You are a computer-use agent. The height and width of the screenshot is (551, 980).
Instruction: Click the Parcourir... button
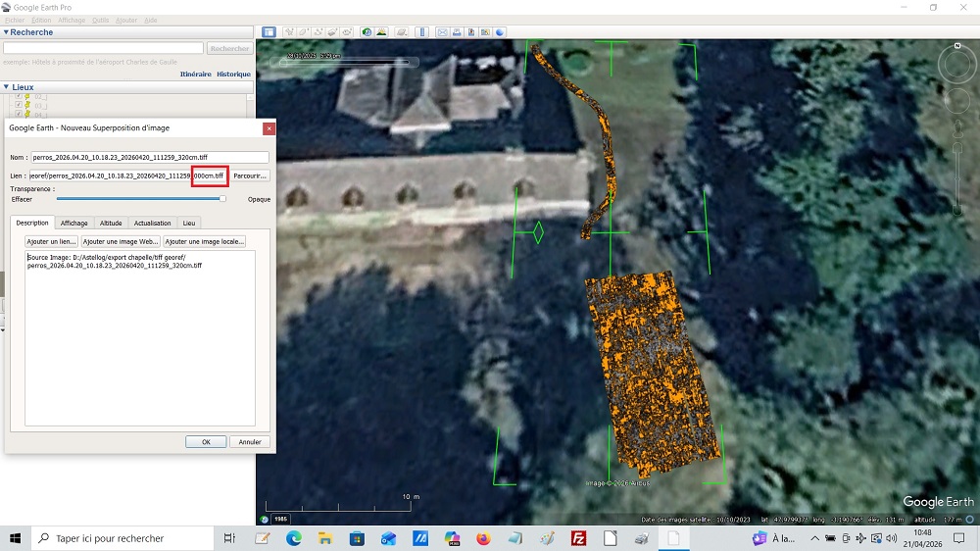(x=250, y=175)
